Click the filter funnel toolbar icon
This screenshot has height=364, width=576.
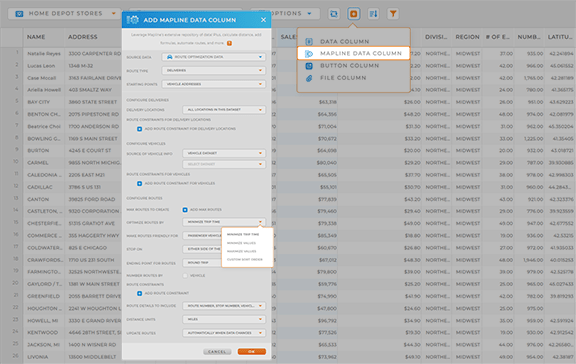pyautogui.click(x=393, y=14)
